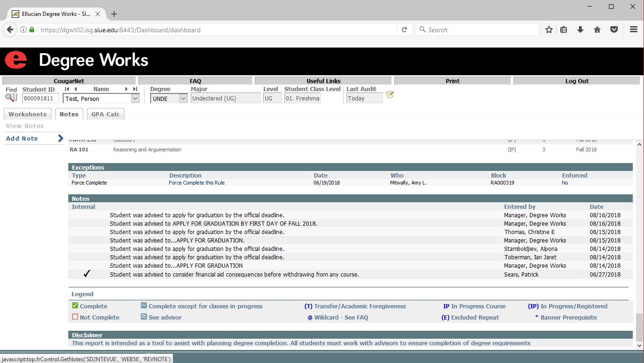Click the Not Complete red checkbox in legend
The height and width of the screenshot is (363, 644).
click(x=75, y=317)
